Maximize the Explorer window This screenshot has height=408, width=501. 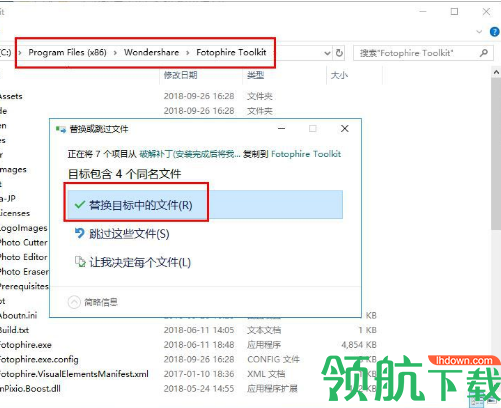(454, 12)
